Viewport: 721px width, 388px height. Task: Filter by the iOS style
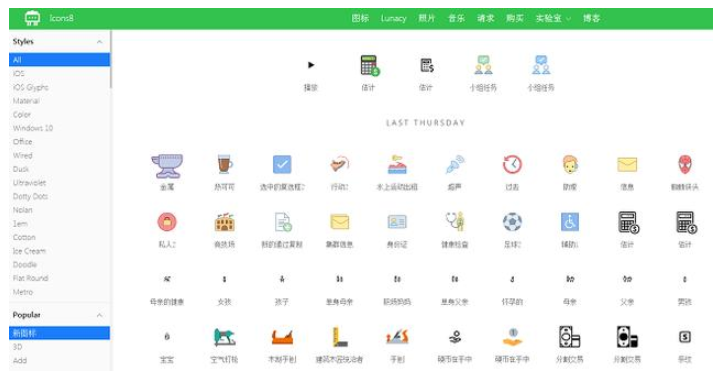[19, 74]
